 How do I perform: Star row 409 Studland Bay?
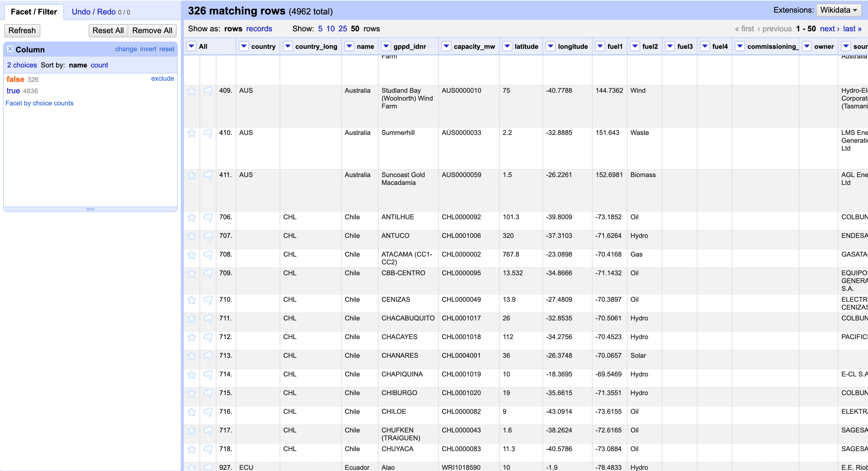coord(191,91)
